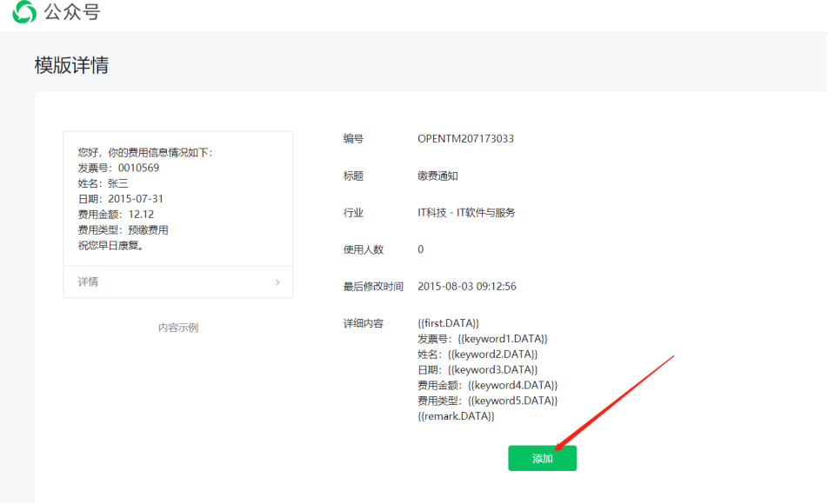Click preview line 费用类型：预缴费用
The height and width of the screenshot is (504, 828).
coord(123,230)
